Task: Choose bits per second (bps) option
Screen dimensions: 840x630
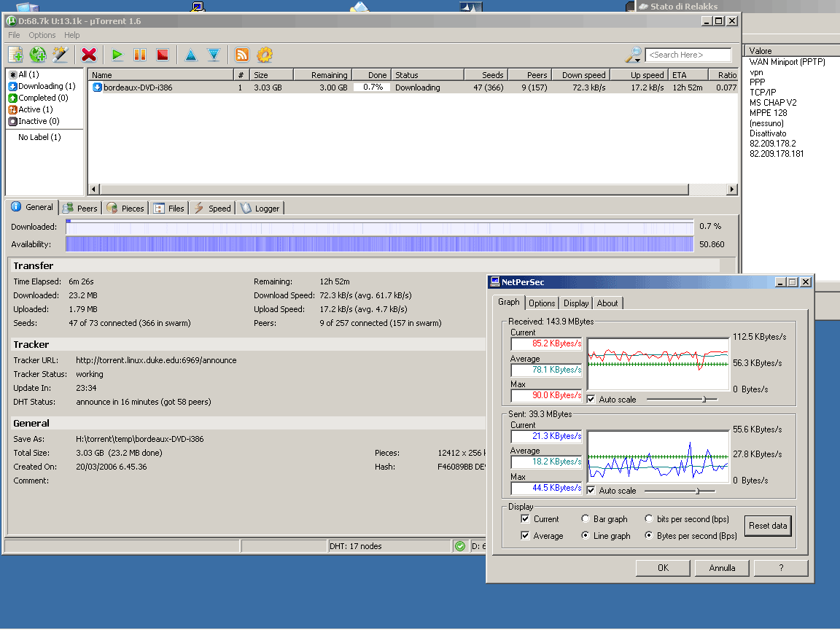Action: point(650,519)
